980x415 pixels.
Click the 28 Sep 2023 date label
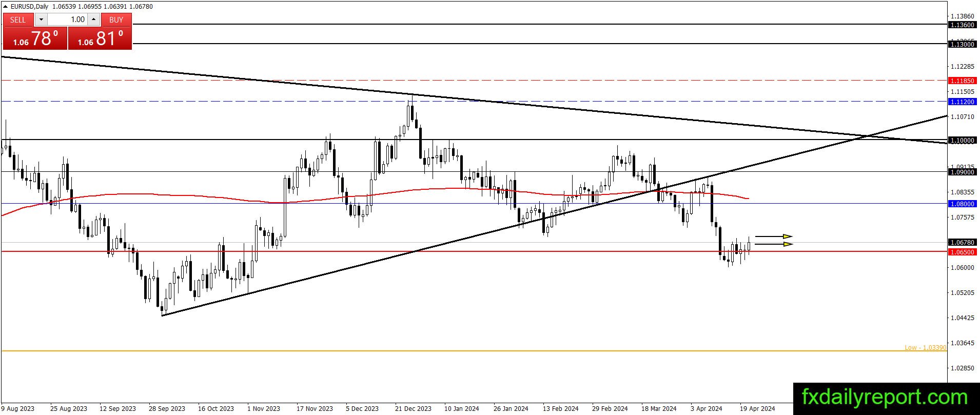167,409
